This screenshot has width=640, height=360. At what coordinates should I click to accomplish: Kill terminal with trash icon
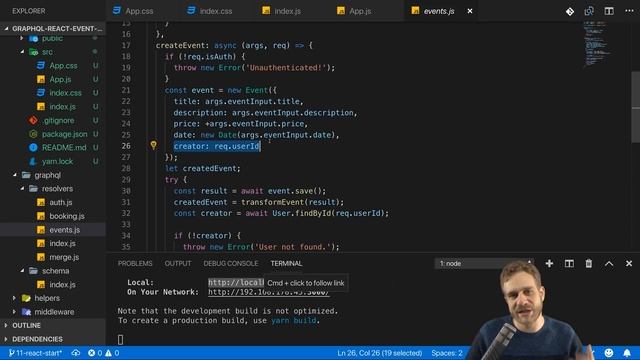point(589,264)
